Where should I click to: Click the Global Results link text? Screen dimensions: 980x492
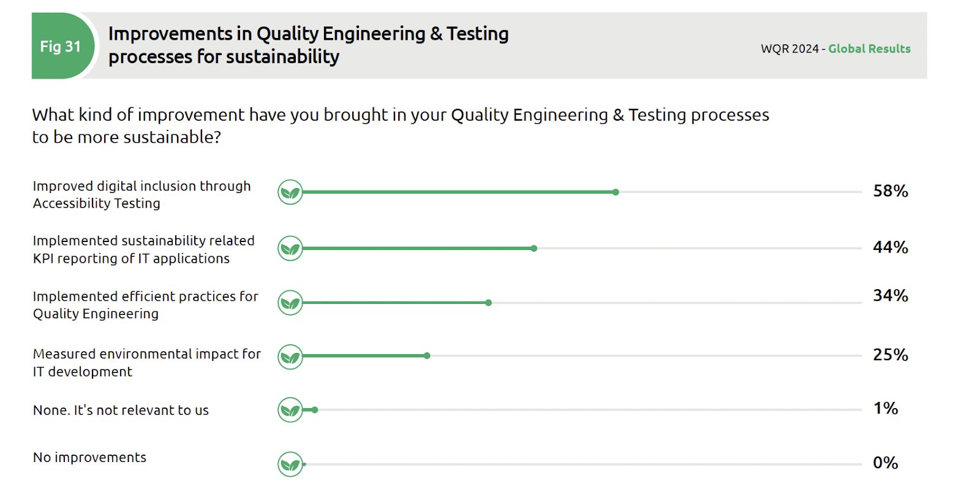tap(869, 49)
